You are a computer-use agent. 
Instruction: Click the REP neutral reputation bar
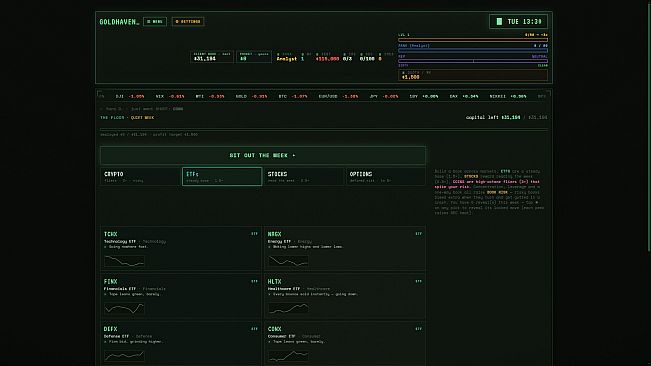[x=473, y=61]
